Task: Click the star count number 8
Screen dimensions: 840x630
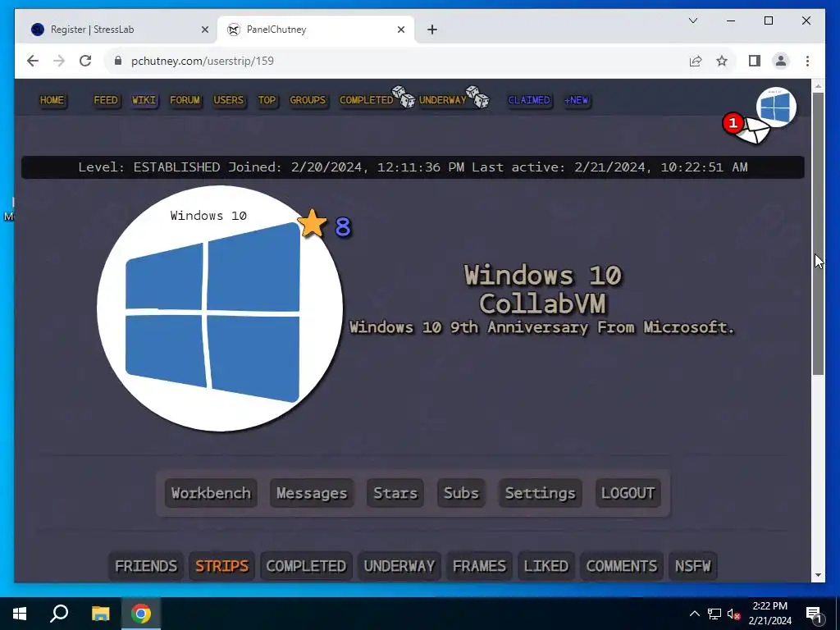Action: click(x=343, y=226)
